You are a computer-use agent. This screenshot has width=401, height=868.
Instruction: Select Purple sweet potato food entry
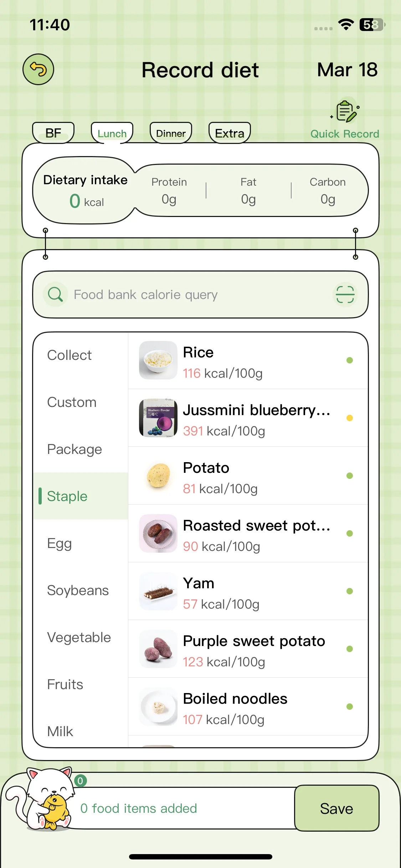tap(248, 649)
